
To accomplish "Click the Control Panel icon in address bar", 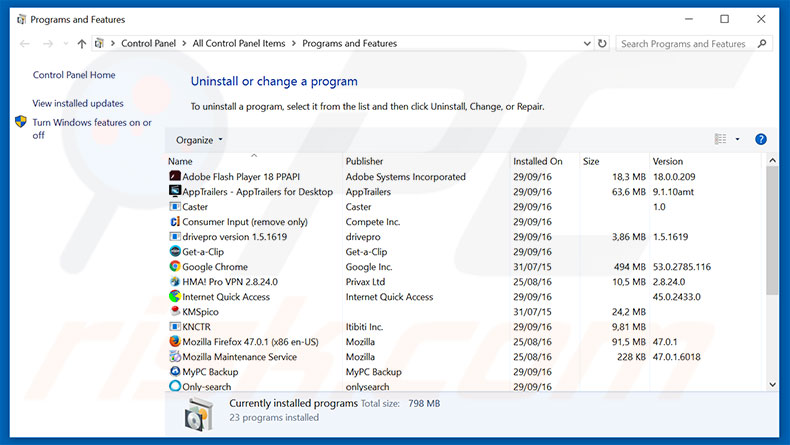I will [x=99, y=43].
